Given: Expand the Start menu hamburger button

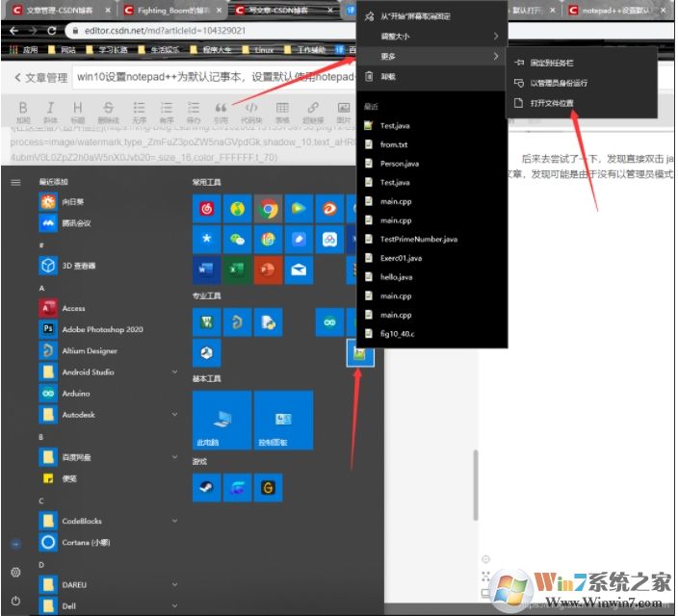Looking at the screenshot, I should pyautogui.click(x=16, y=183).
